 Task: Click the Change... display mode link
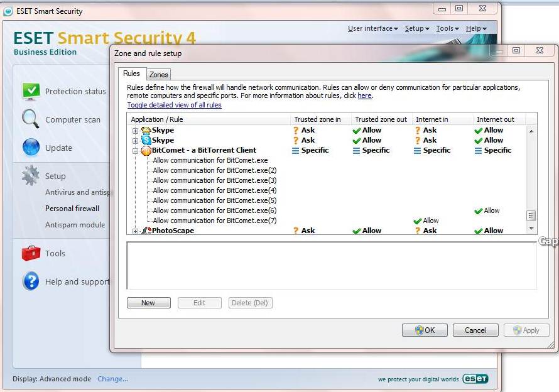112,379
